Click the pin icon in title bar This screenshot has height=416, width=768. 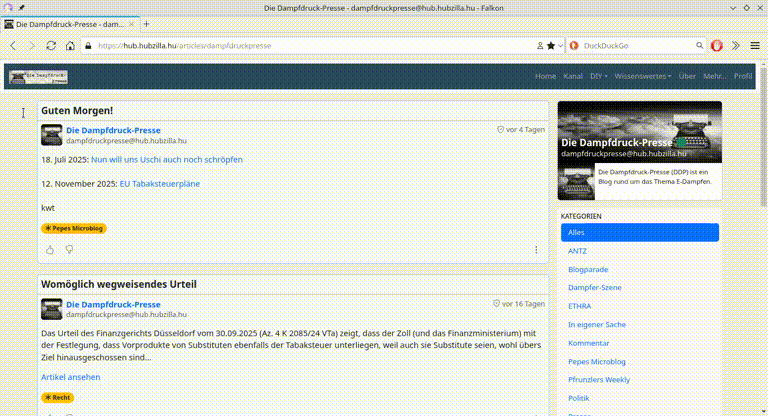(x=22, y=8)
